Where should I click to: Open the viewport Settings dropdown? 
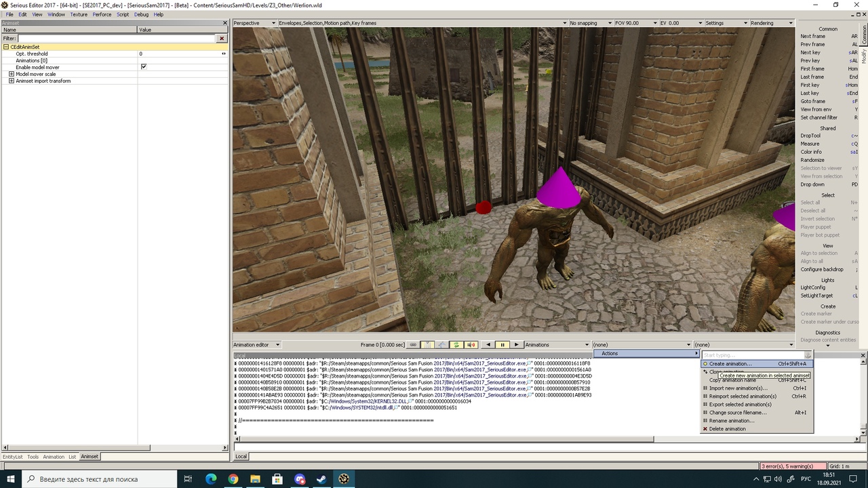click(726, 23)
